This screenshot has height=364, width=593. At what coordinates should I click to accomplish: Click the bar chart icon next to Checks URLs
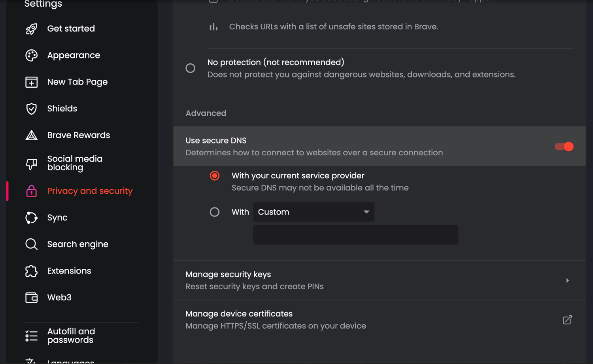[213, 27]
